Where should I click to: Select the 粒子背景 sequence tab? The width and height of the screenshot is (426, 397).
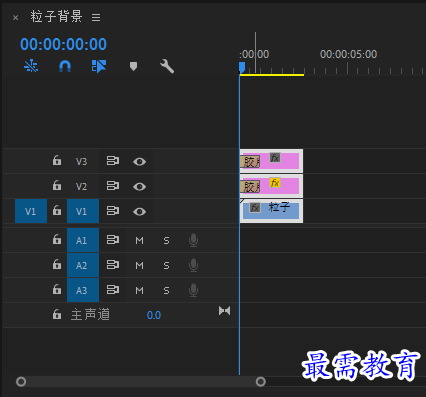tap(56, 16)
